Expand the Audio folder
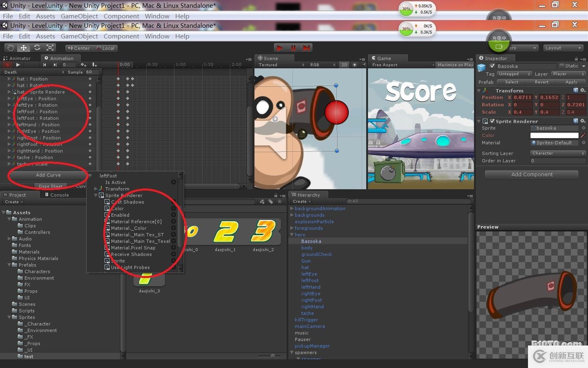Screen dimensions: 588x368 tap(9, 239)
